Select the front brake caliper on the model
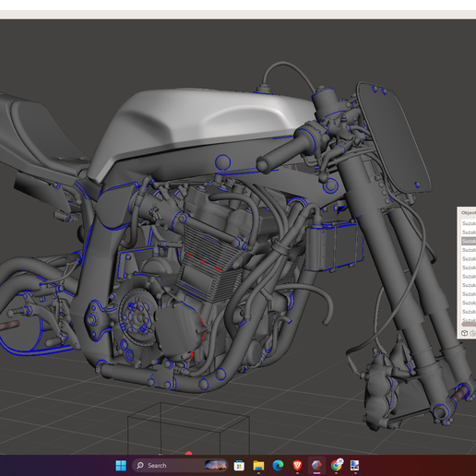The width and height of the screenshot is (476, 476). point(380,389)
